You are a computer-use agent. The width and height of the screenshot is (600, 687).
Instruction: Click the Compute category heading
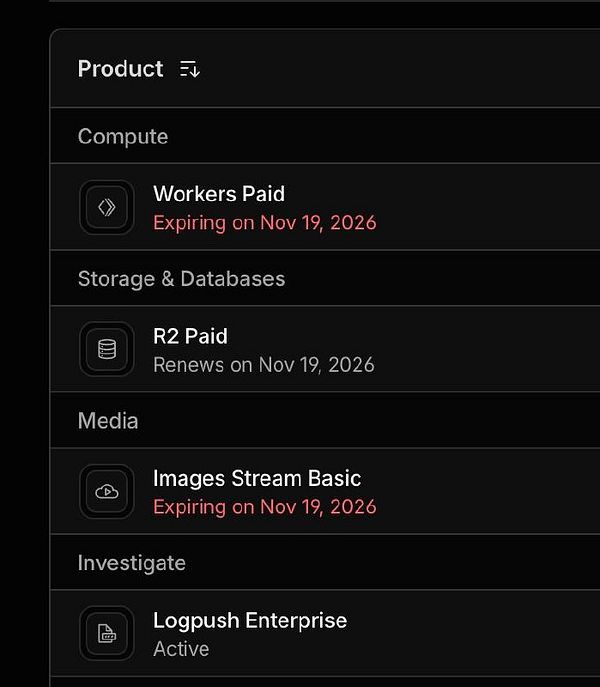tap(123, 137)
